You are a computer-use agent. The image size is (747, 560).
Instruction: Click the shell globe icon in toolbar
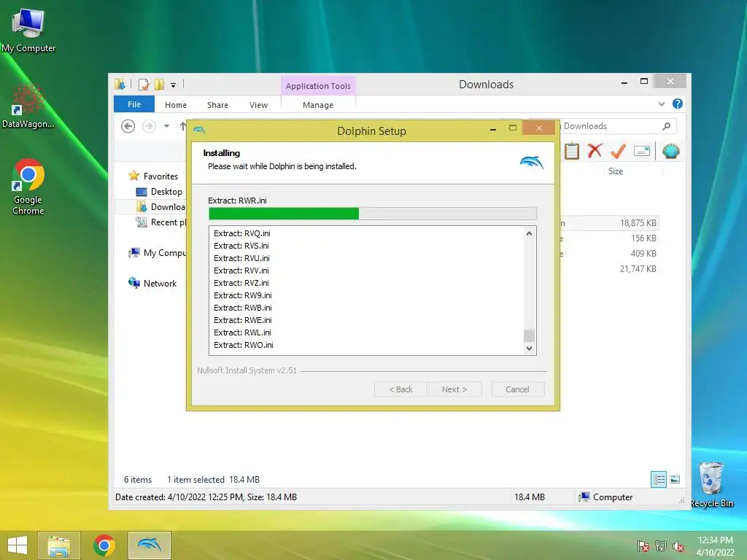pyautogui.click(x=671, y=152)
